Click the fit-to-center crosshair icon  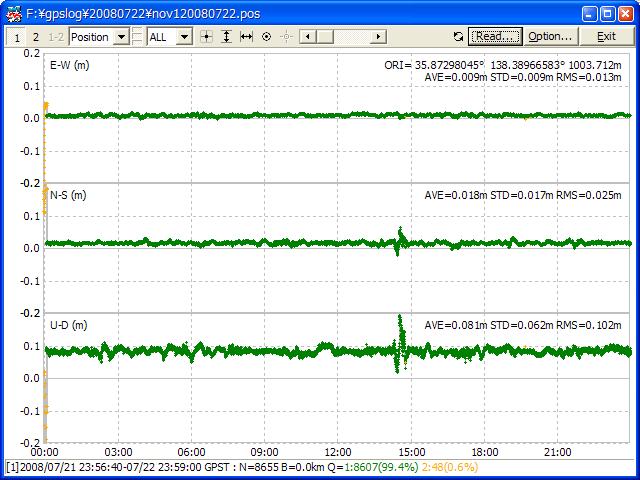(207, 37)
